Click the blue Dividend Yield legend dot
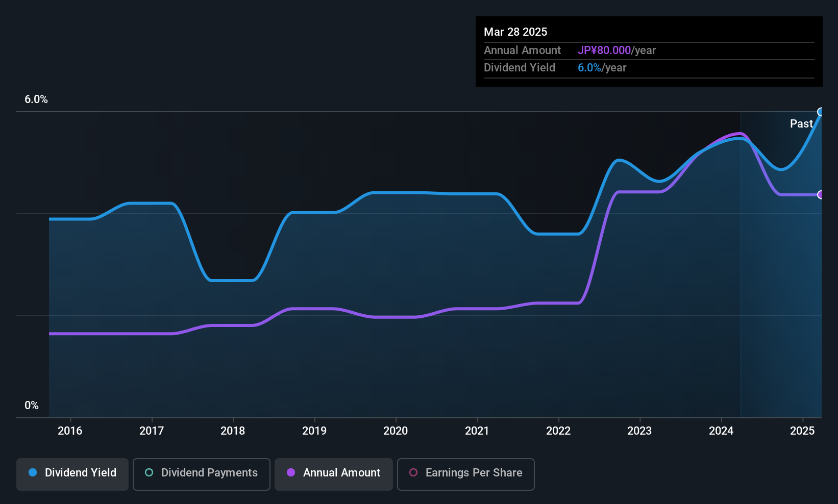The width and height of the screenshot is (838, 504). point(33,473)
